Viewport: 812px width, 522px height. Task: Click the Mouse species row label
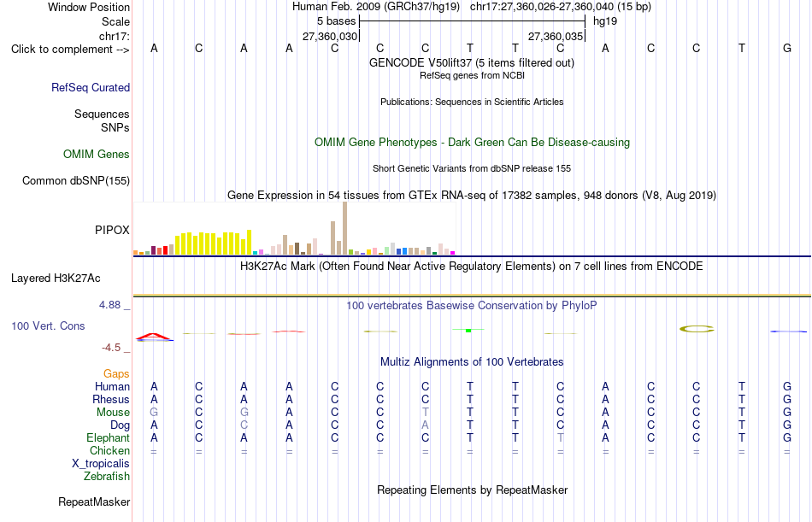[x=113, y=412]
